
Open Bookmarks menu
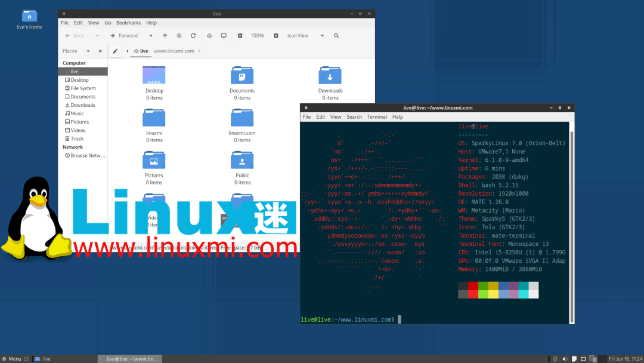128,23
